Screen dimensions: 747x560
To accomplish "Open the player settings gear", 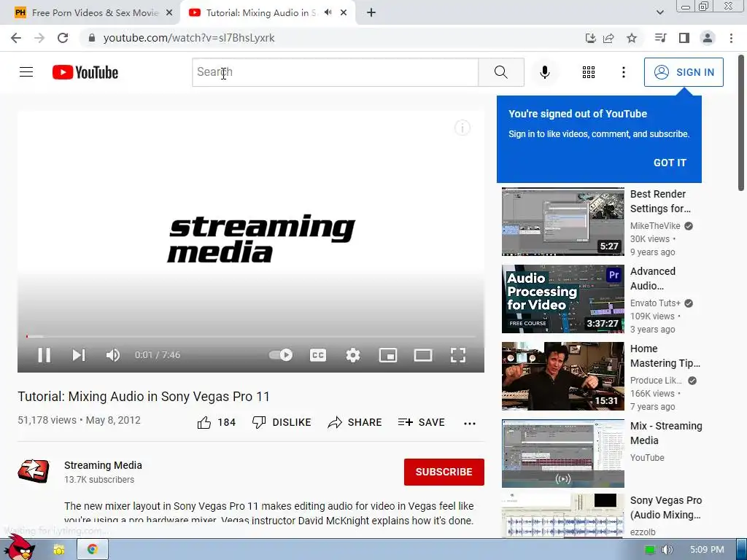I will point(352,355).
